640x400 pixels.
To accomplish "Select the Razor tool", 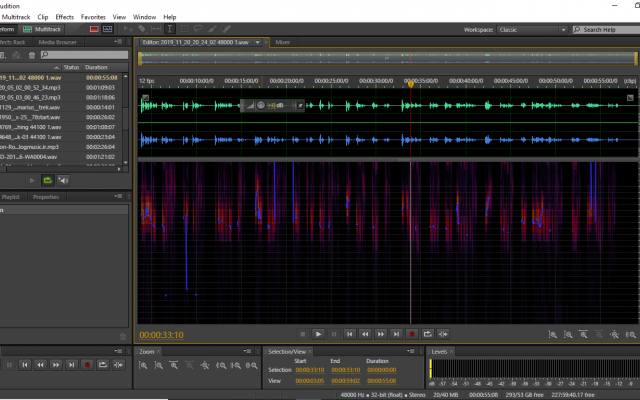I will [142, 29].
